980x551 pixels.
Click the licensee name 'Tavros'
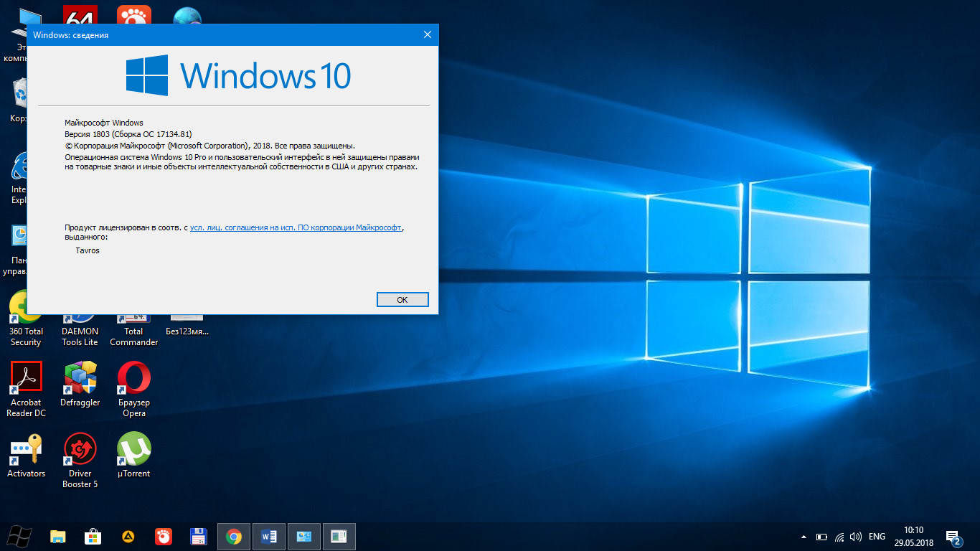[x=88, y=250]
